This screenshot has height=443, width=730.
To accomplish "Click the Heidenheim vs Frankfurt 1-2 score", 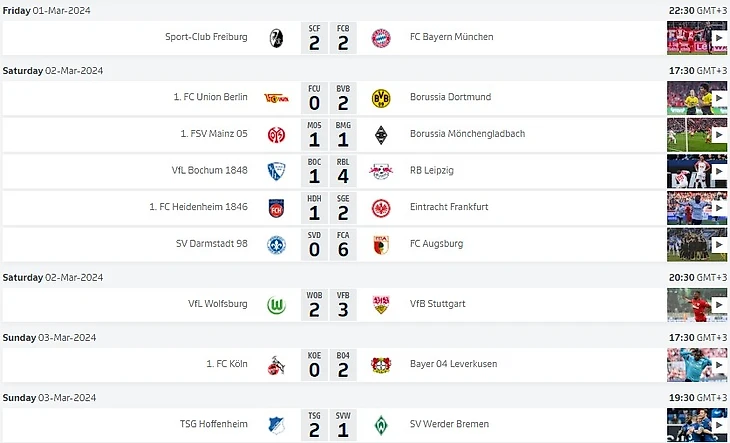I will (328, 208).
